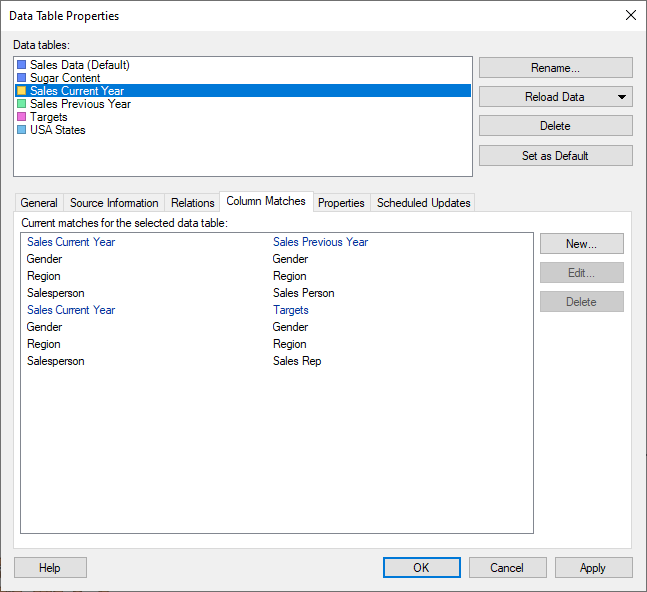
Task: Close the Data Table Properties dialog
Action: pos(631,15)
